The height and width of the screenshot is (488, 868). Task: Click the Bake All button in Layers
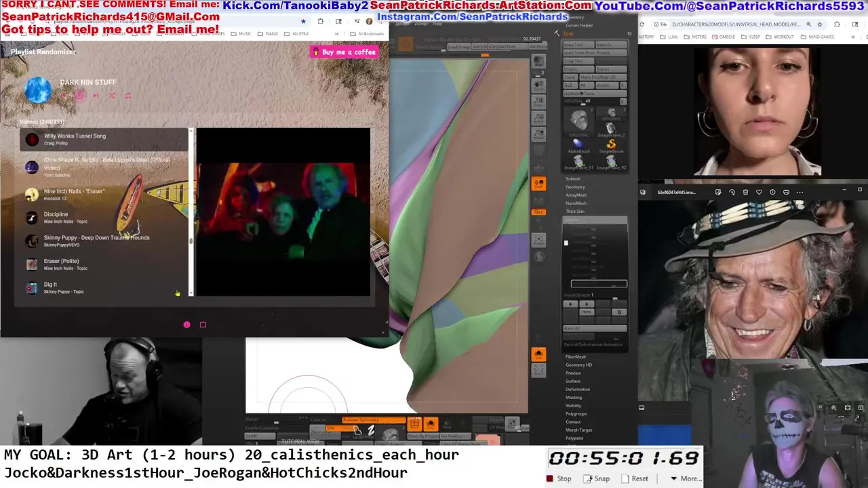(595, 328)
